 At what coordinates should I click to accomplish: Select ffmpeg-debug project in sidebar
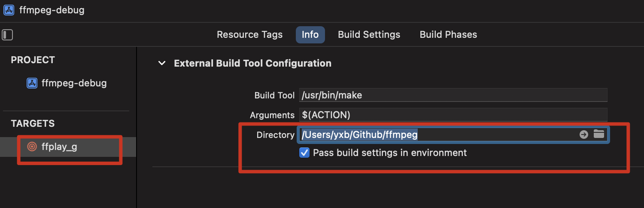68,83
